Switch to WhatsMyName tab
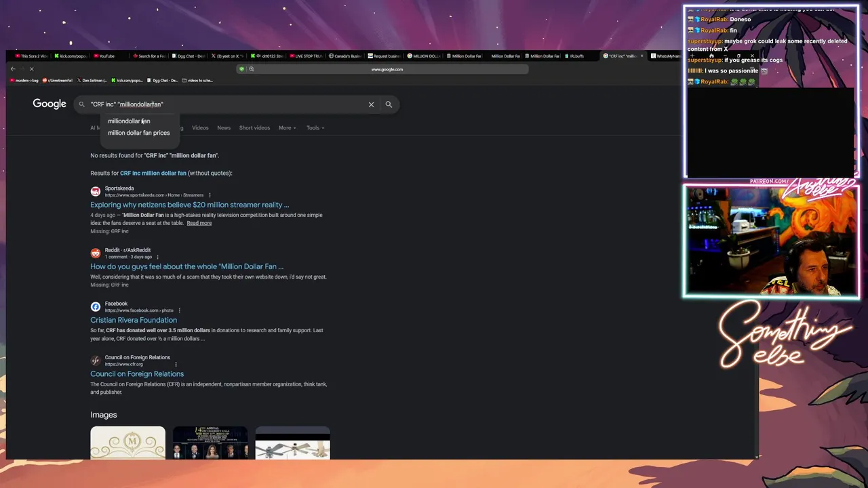This screenshot has height=488, width=868. [x=665, y=56]
